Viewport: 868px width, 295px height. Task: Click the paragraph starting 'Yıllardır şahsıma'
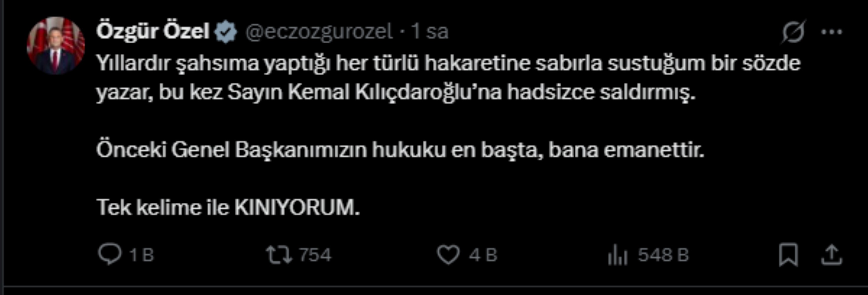point(448,78)
